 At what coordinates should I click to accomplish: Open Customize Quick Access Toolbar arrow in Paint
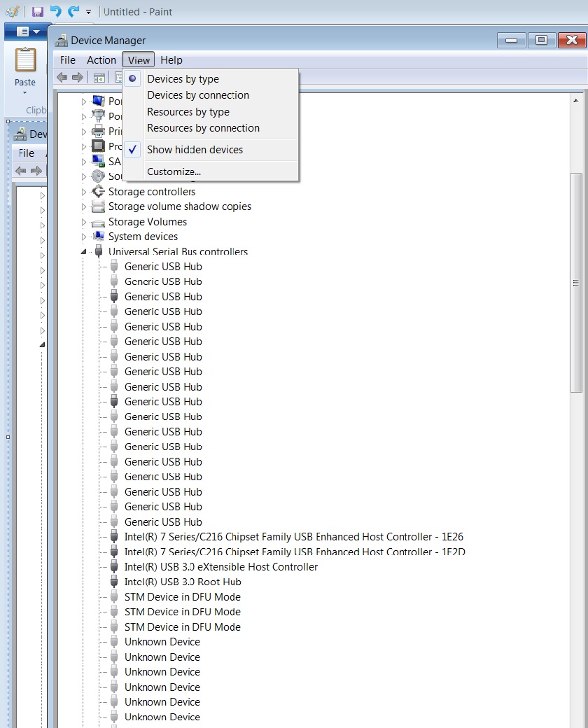[x=88, y=12]
